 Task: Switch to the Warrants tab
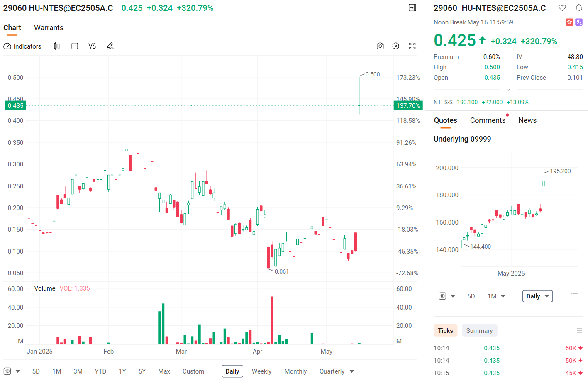[49, 28]
